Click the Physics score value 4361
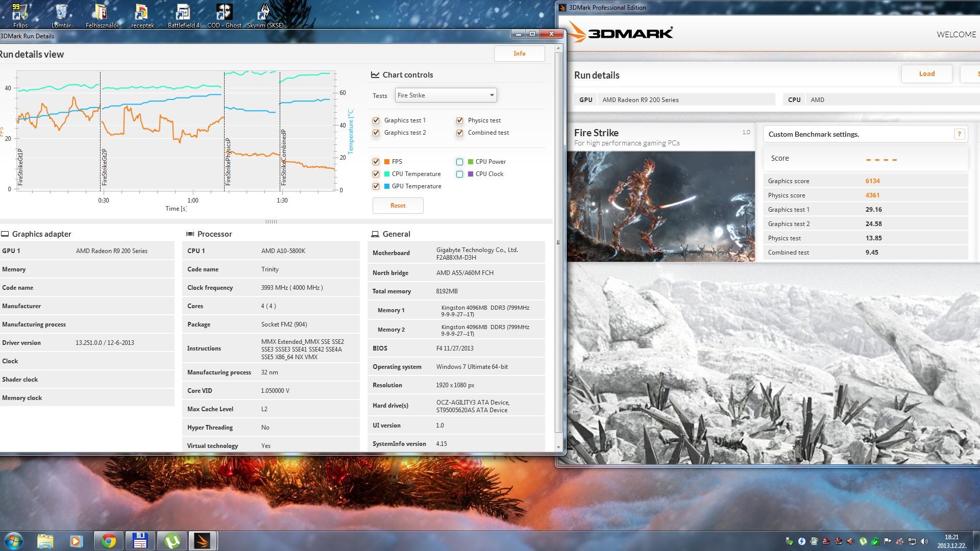 coord(872,195)
